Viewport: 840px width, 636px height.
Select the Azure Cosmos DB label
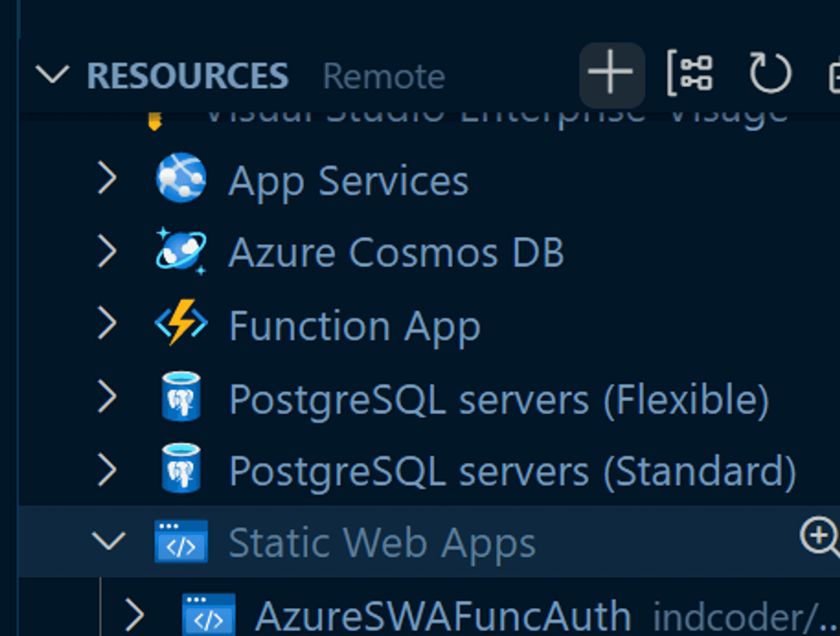click(397, 252)
